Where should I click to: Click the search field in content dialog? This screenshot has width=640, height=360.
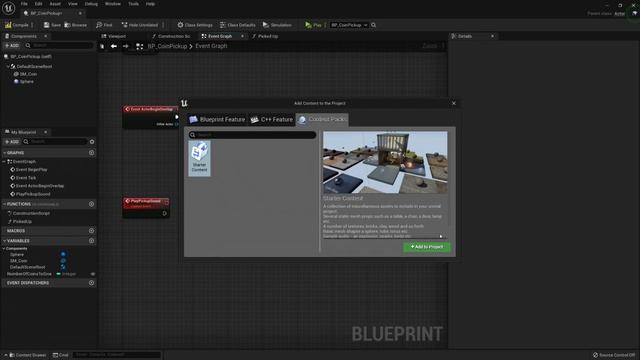click(x=252, y=135)
